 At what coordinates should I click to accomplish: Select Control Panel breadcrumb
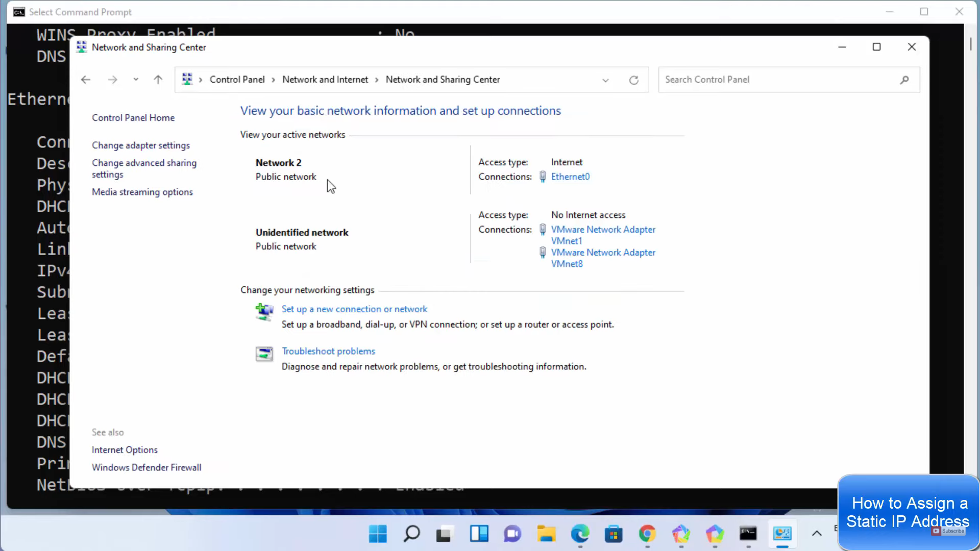[x=237, y=80]
